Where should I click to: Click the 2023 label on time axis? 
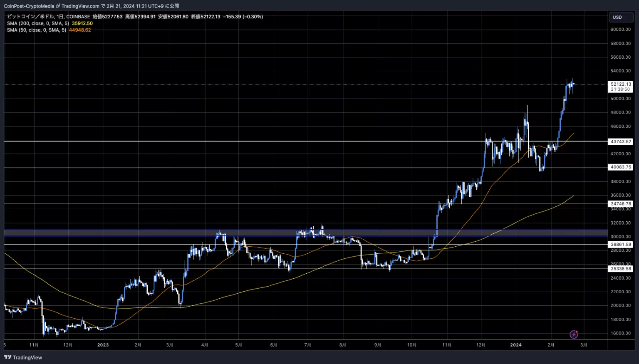103,345
